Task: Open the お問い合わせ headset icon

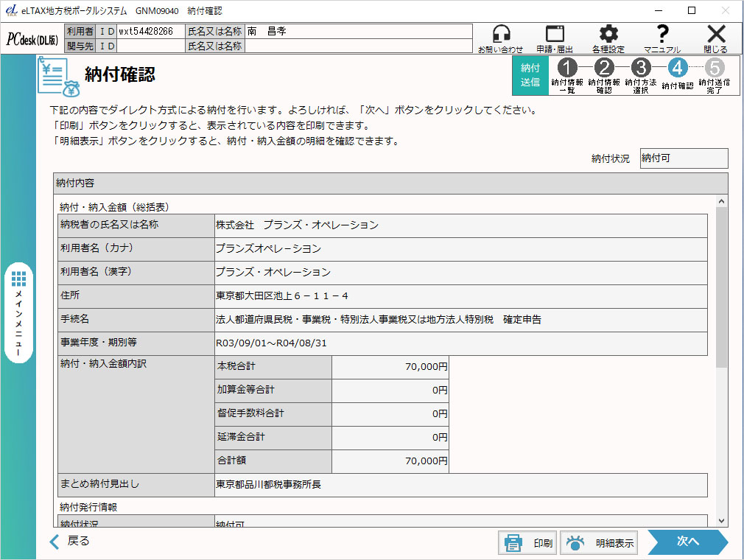Action: [501, 35]
